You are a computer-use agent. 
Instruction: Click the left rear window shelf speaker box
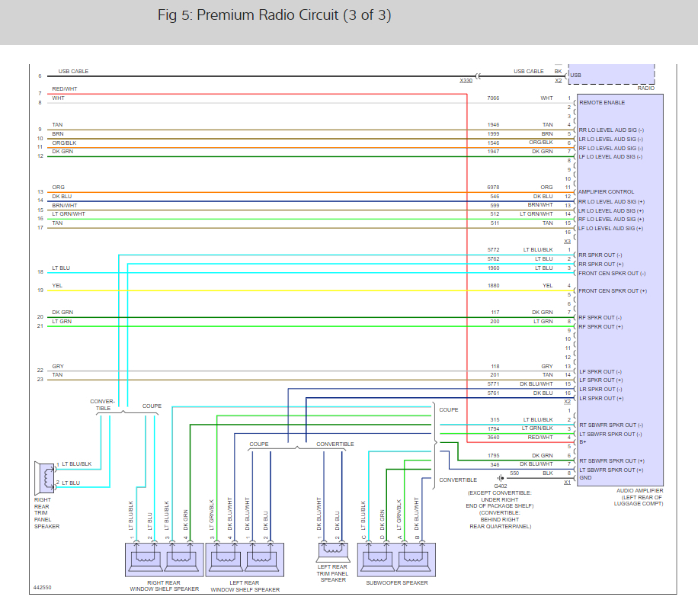(245, 559)
